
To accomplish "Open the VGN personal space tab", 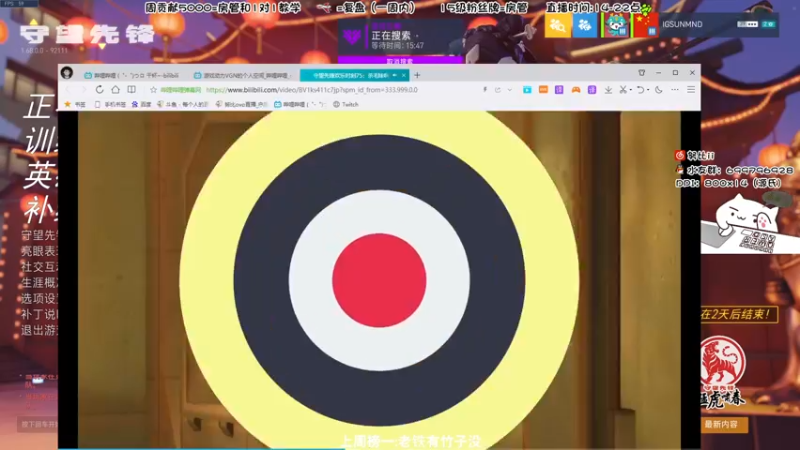I will point(243,76).
